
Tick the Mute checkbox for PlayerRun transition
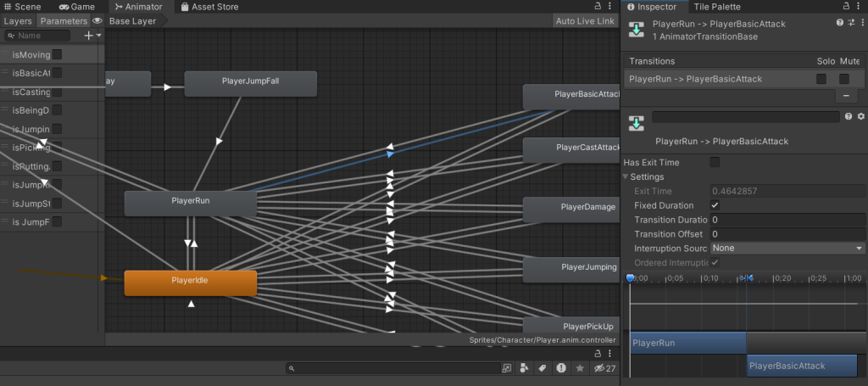844,79
